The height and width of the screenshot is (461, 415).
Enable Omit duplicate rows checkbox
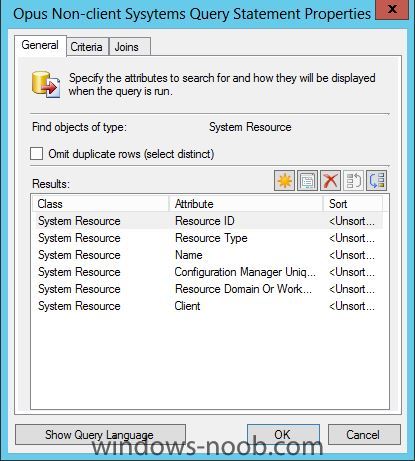click(37, 154)
